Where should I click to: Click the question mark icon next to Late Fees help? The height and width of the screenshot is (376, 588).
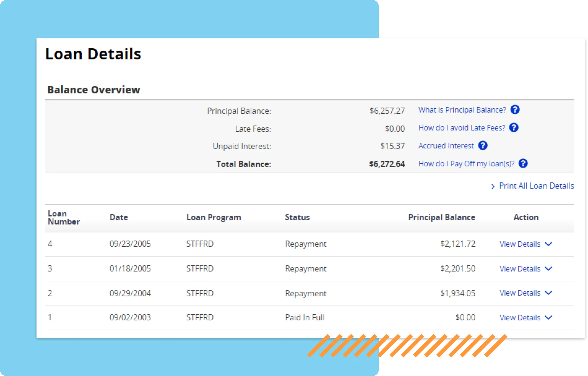point(514,128)
